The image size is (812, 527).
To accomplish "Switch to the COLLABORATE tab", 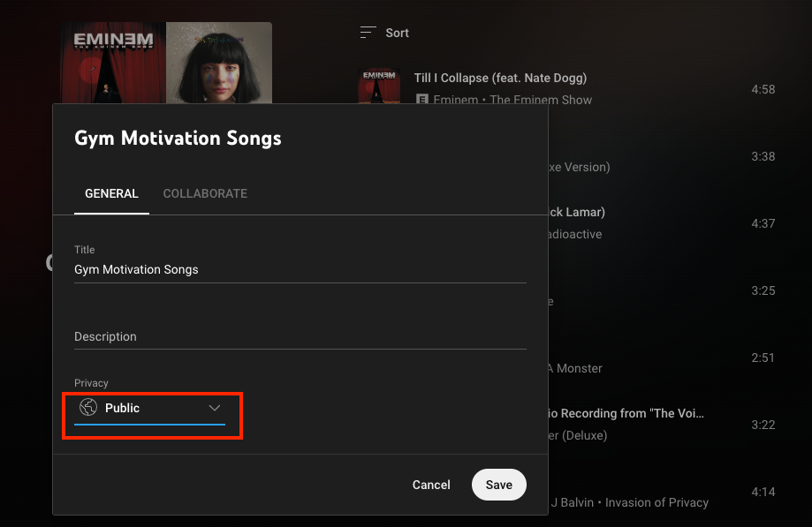I will click(205, 193).
